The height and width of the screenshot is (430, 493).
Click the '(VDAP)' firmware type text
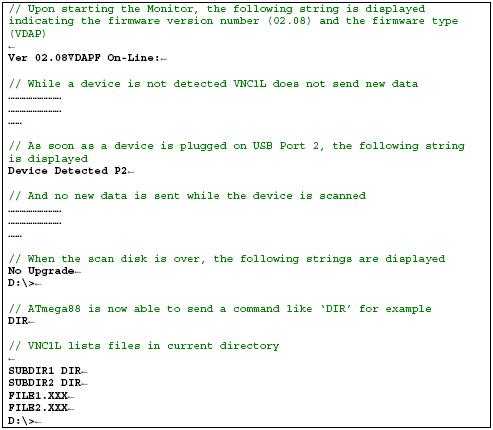tap(27, 33)
